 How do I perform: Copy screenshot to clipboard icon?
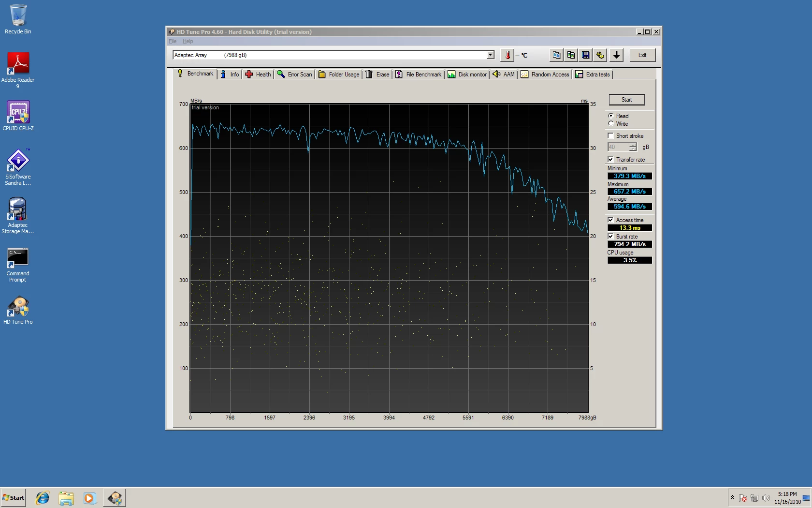tap(571, 55)
